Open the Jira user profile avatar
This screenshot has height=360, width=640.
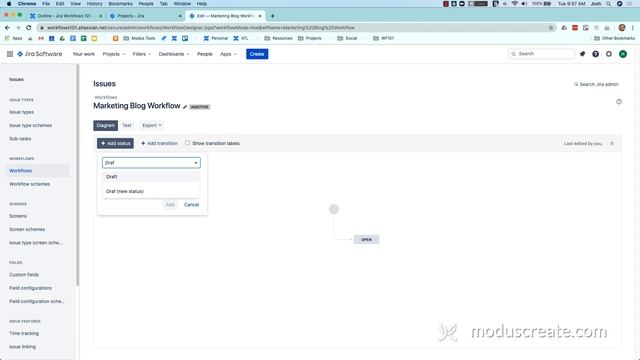coord(623,54)
